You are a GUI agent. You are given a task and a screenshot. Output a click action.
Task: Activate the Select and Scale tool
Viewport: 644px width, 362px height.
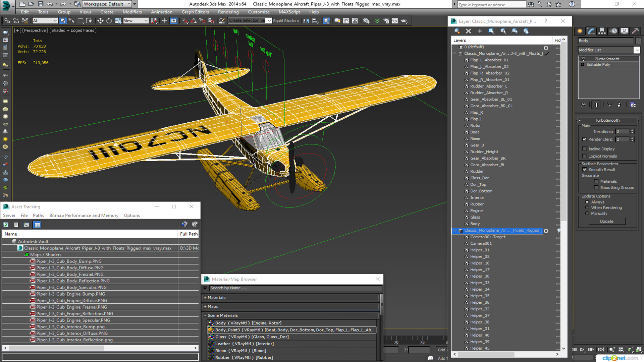coord(118,21)
